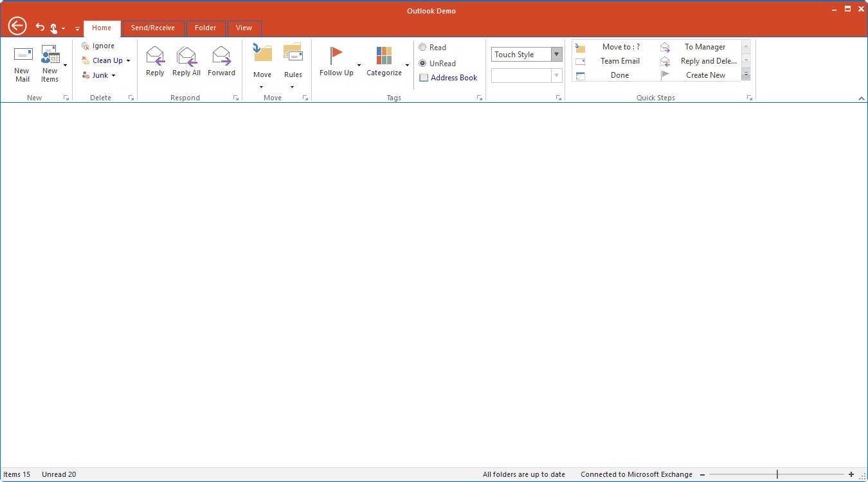Image resolution: width=868 pixels, height=482 pixels.
Task: Open the New group dialog launcher
Action: click(x=66, y=98)
